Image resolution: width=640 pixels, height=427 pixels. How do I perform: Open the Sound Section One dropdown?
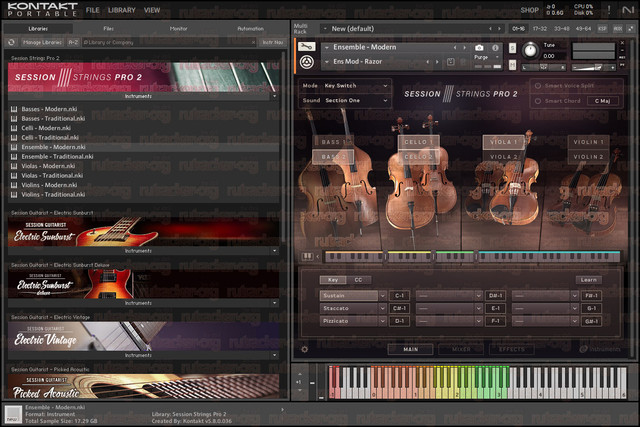(355, 100)
